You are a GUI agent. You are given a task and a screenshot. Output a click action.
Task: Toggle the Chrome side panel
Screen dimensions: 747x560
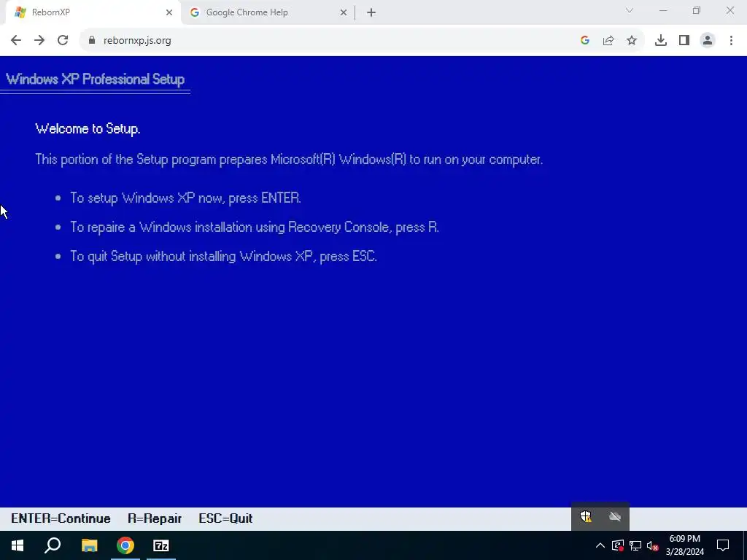point(684,41)
